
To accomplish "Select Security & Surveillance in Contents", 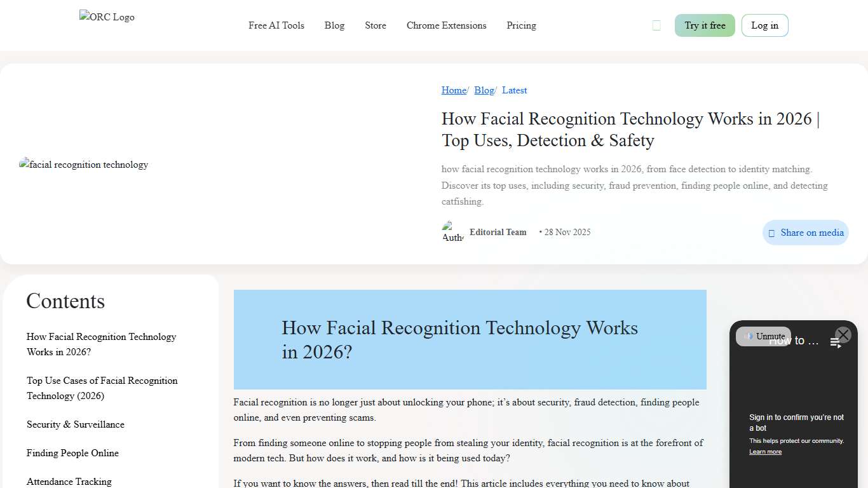I will (75, 424).
